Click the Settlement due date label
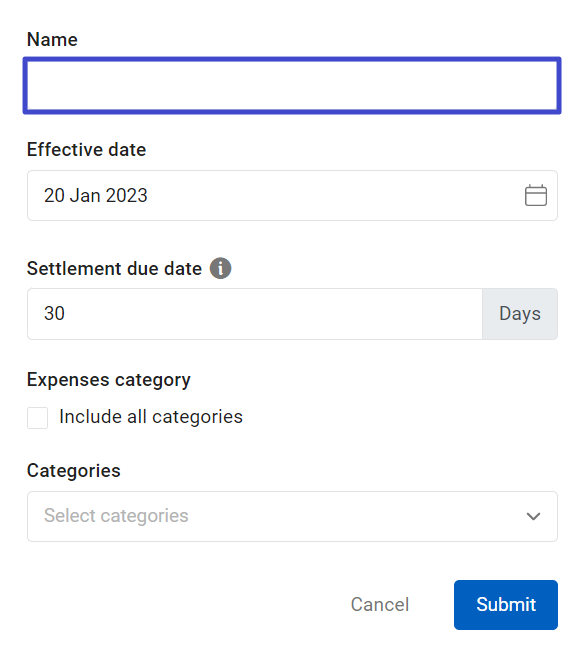The height and width of the screenshot is (651, 585). click(x=114, y=269)
